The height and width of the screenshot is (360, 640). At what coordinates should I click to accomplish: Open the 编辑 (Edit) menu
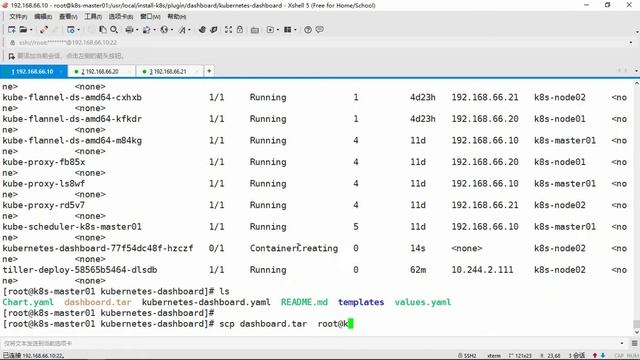point(43,16)
